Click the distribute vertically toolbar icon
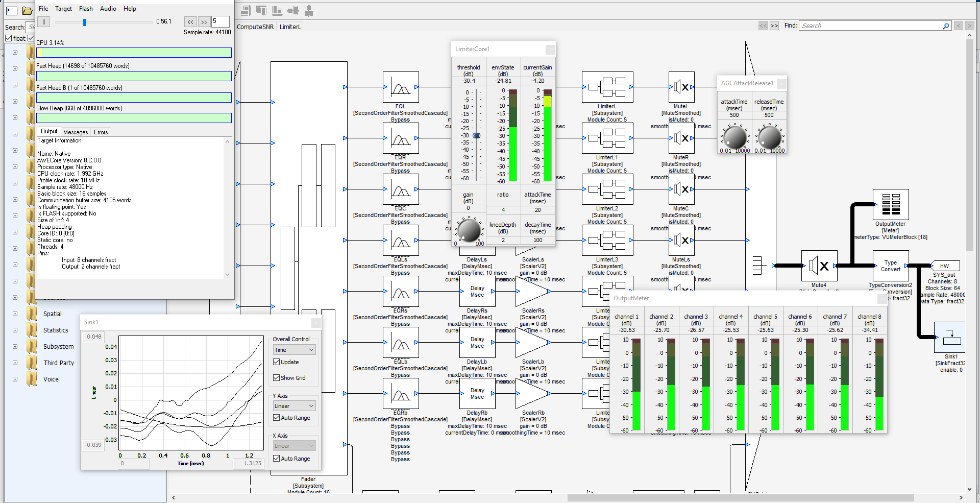The height and width of the screenshot is (503, 980). (x=309, y=10)
